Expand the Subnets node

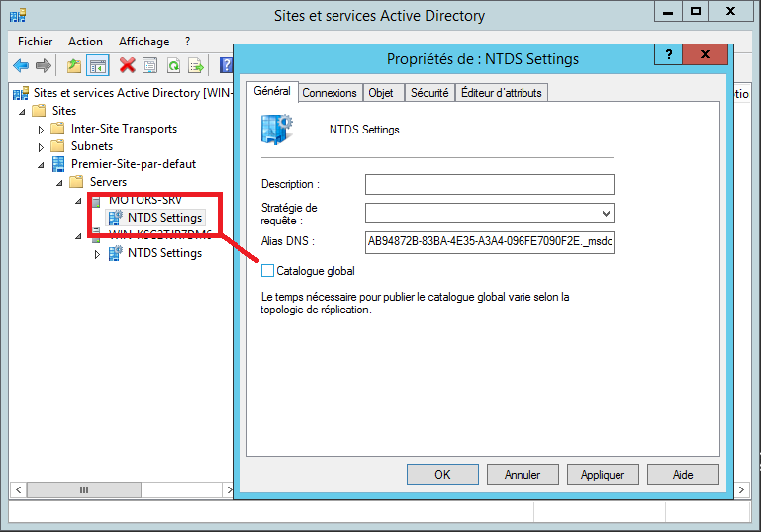[x=41, y=147]
